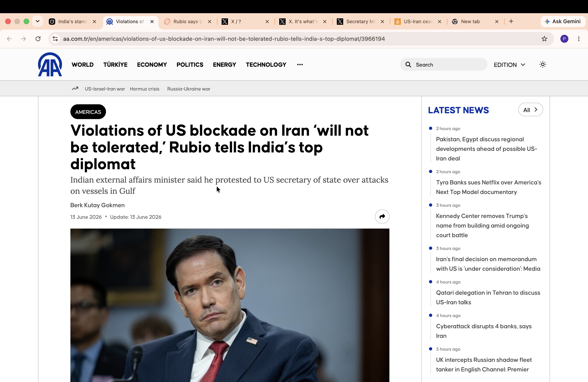Expand the more categories ellipsis menu
This screenshot has width=588, height=382.
click(300, 65)
